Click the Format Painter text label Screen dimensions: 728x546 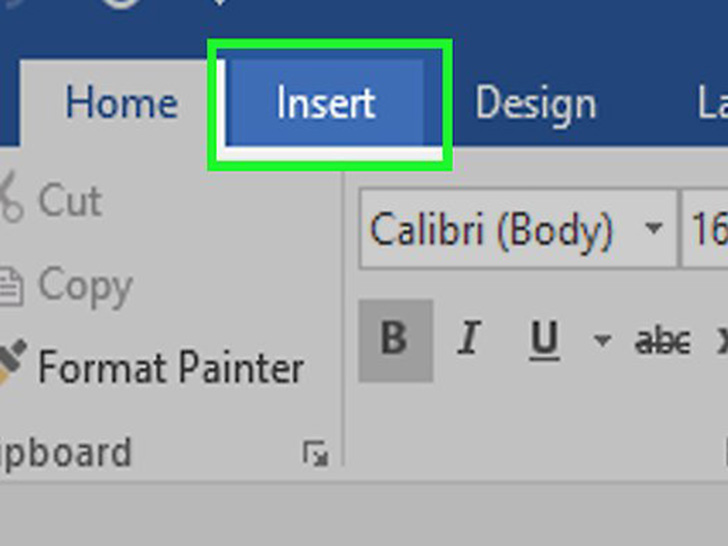coord(170,367)
